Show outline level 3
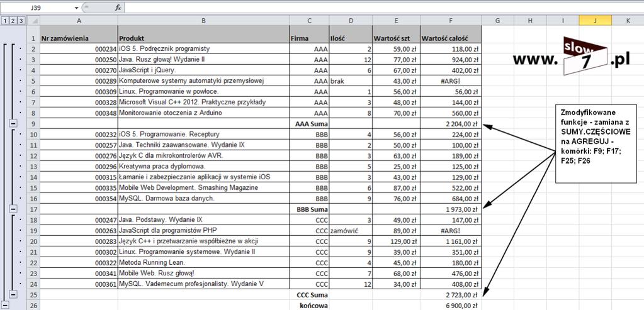644x310 pixels. coord(21,21)
